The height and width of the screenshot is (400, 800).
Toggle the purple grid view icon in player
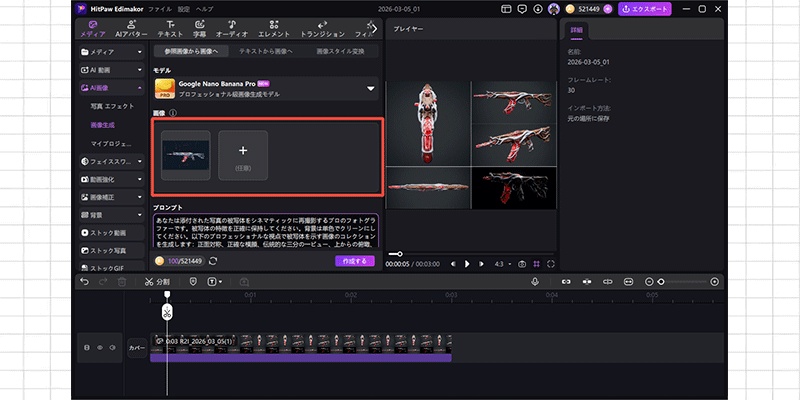[537, 264]
